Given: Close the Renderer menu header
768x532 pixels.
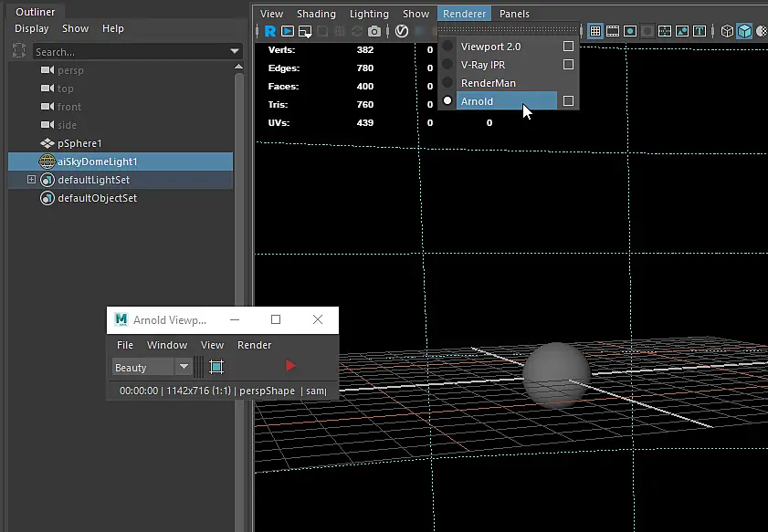Looking at the screenshot, I should point(464,14).
